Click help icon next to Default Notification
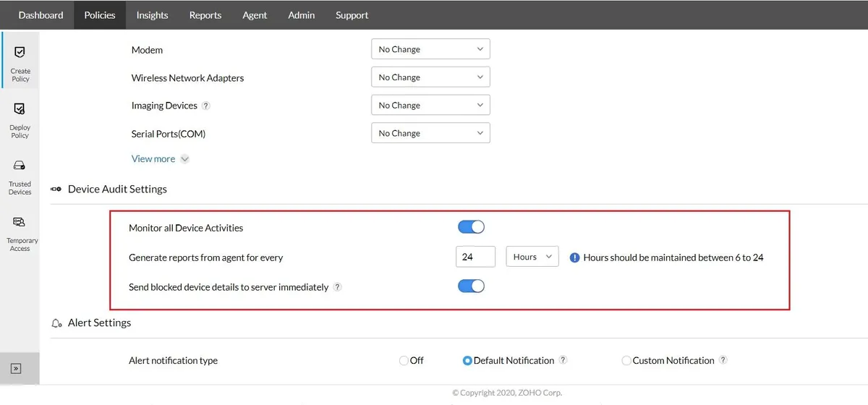Viewport: 868px width, 405px height. pyautogui.click(x=563, y=360)
